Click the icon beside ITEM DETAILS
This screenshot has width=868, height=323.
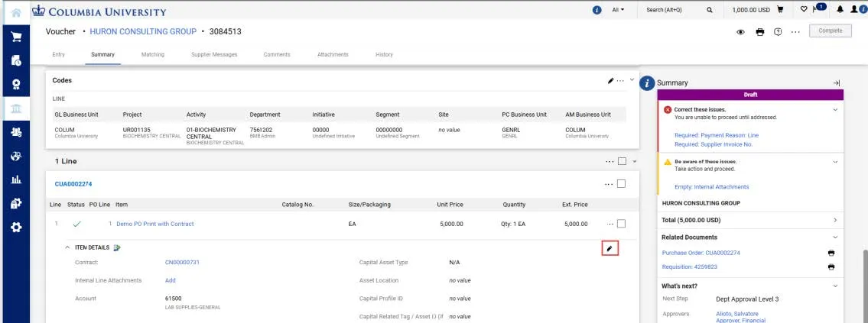pos(117,247)
